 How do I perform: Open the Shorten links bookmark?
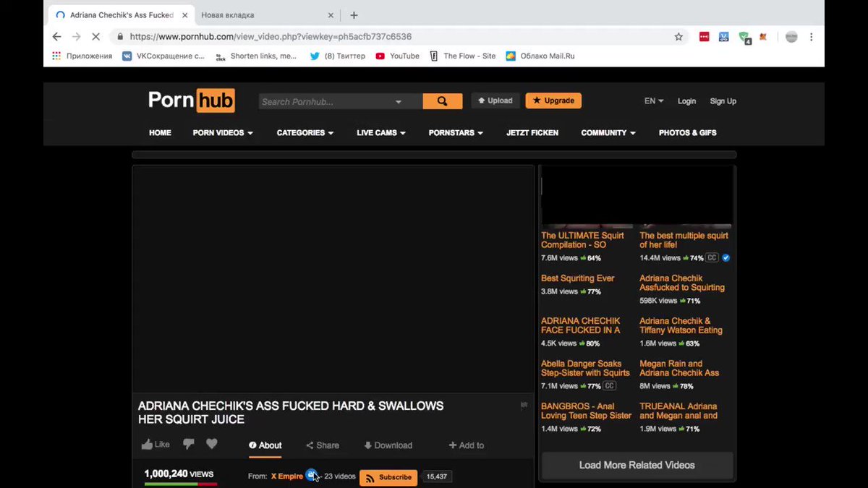256,56
